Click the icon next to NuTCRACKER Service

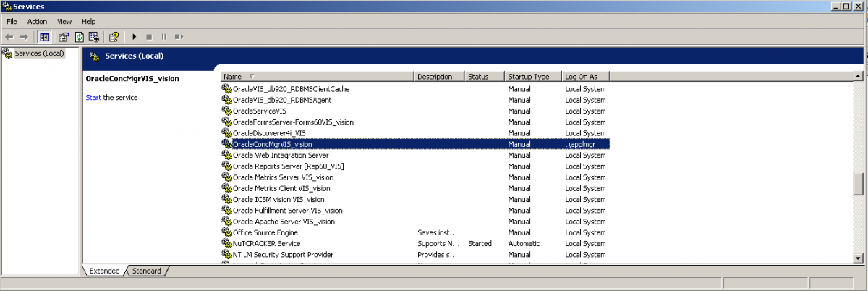click(227, 244)
